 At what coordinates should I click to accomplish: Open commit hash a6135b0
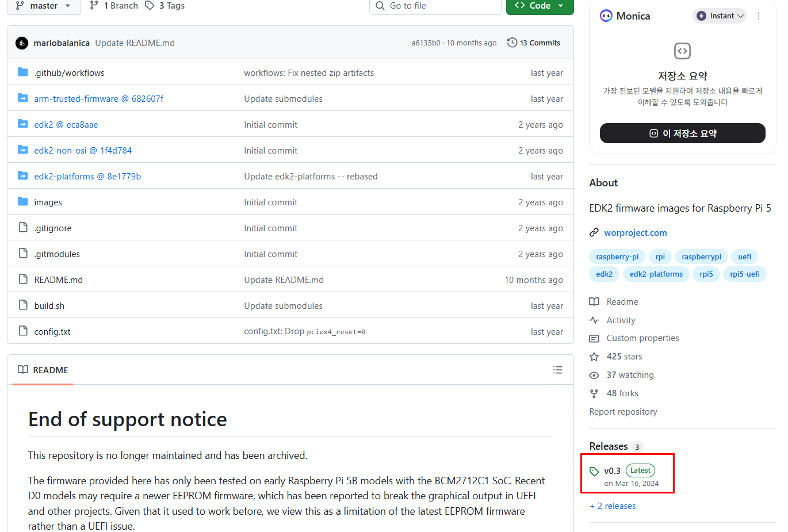coord(426,43)
